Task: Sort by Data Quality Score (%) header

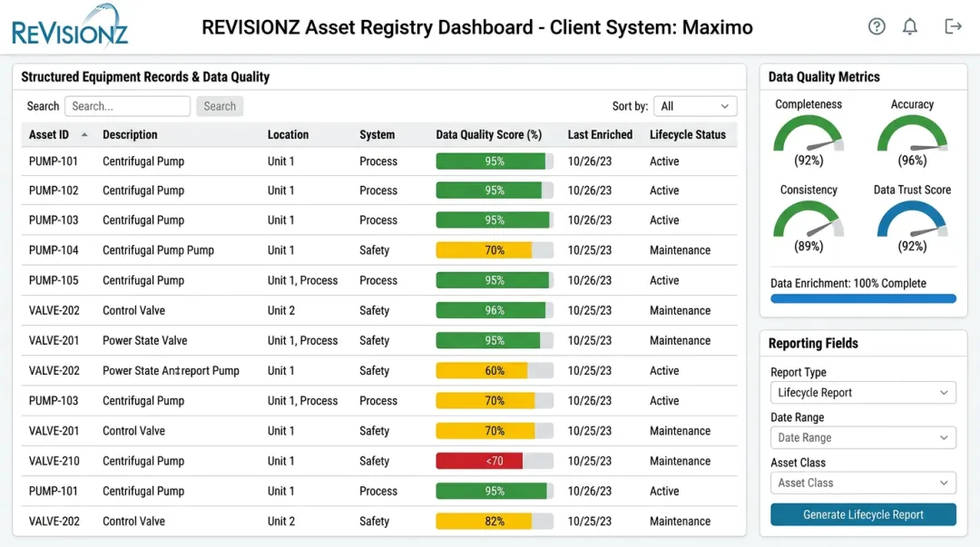Action: [489, 134]
